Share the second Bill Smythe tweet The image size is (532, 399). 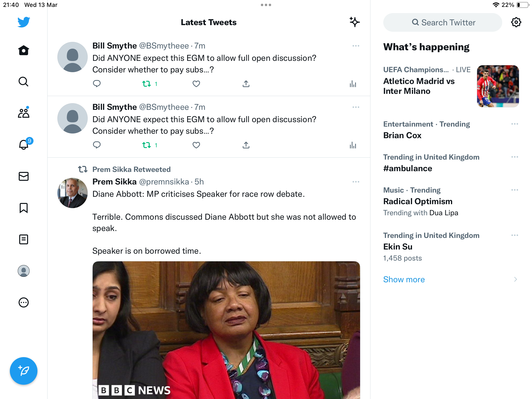coord(246,145)
